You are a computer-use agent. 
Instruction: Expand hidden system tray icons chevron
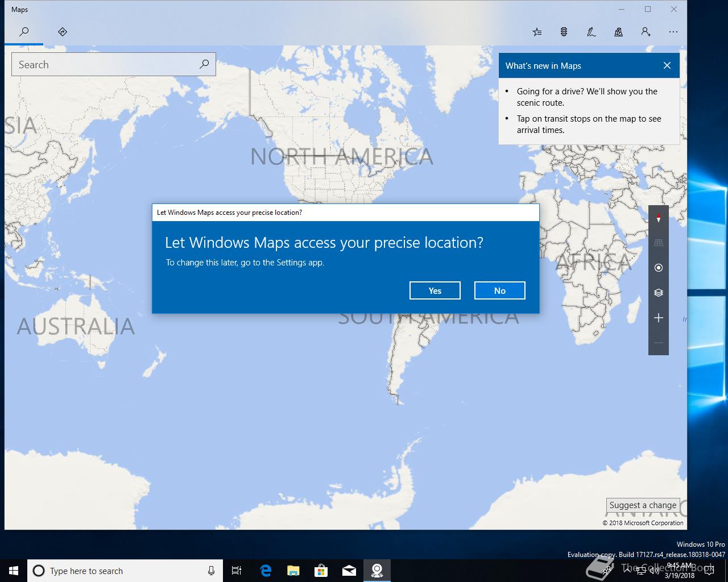pos(626,571)
